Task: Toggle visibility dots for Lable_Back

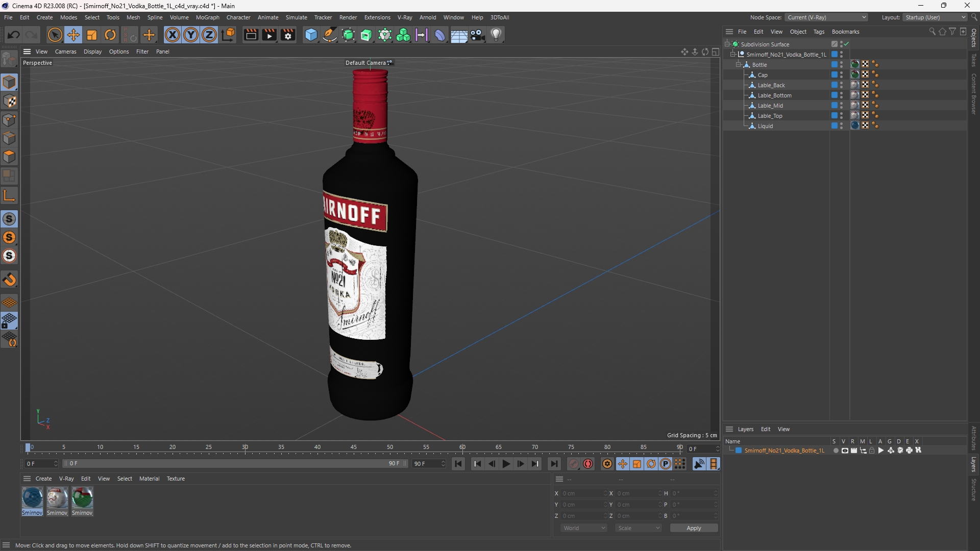Action: (x=841, y=85)
